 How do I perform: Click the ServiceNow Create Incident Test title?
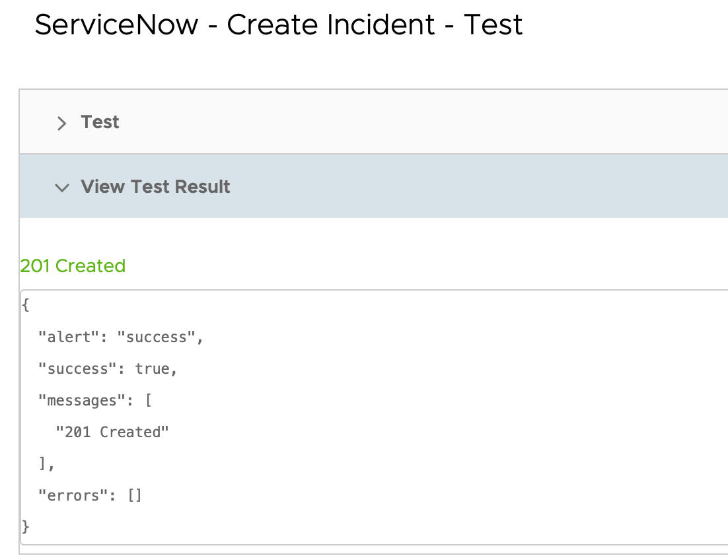[278, 25]
